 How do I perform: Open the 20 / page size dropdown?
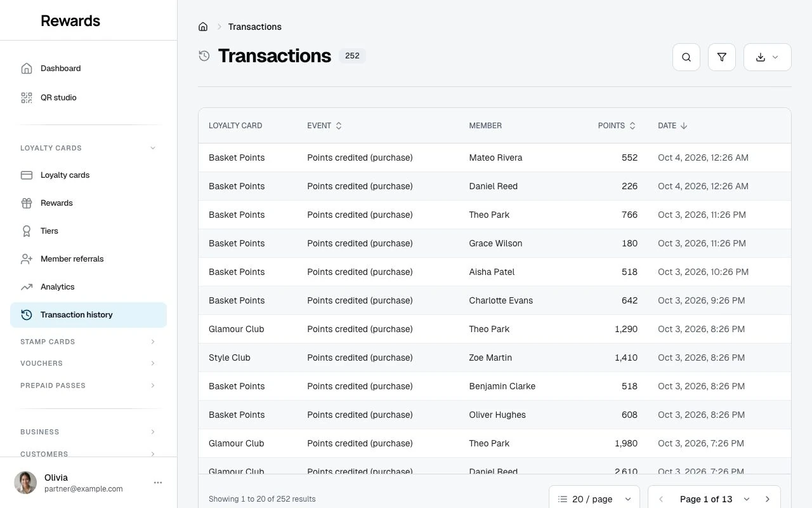tap(594, 499)
